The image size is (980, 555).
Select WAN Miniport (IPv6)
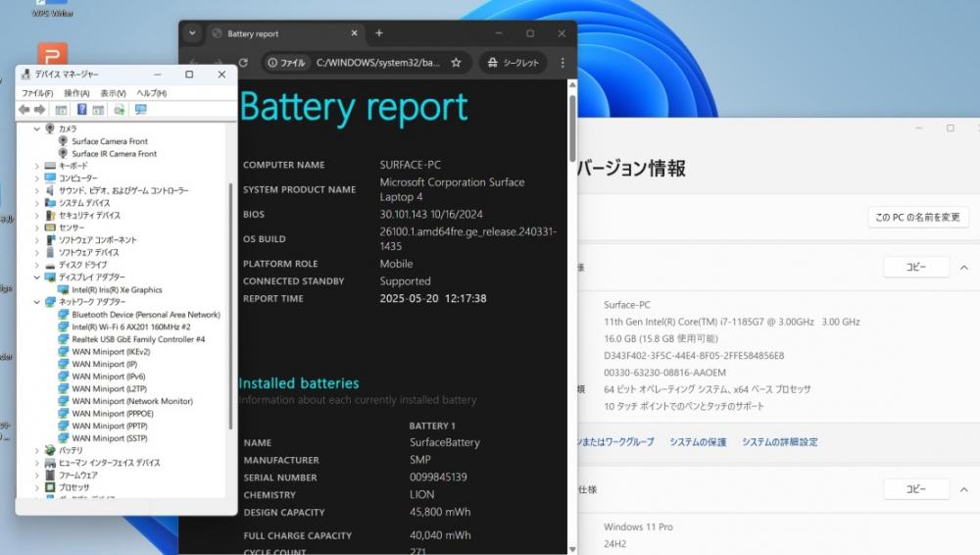pyautogui.click(x=108, y=377)
